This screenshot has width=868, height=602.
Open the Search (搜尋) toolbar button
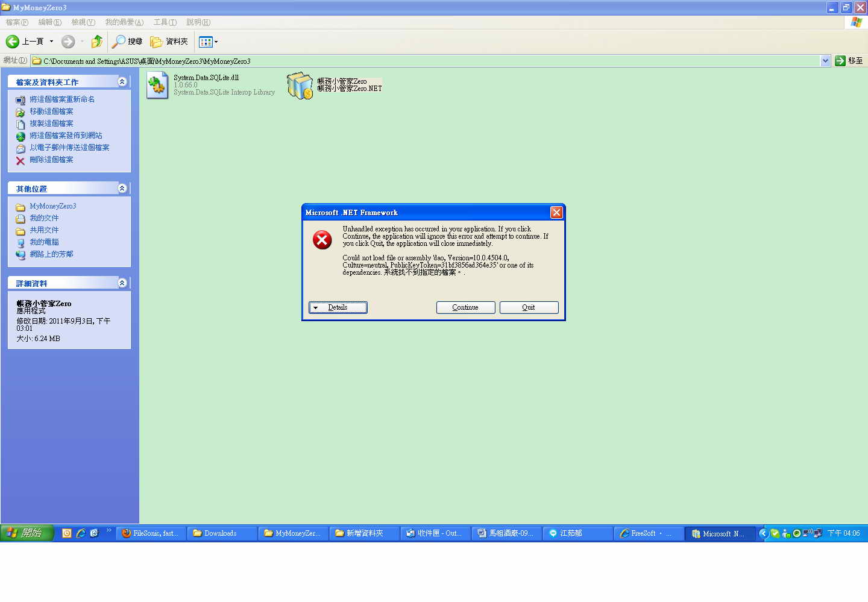[127, 42]
